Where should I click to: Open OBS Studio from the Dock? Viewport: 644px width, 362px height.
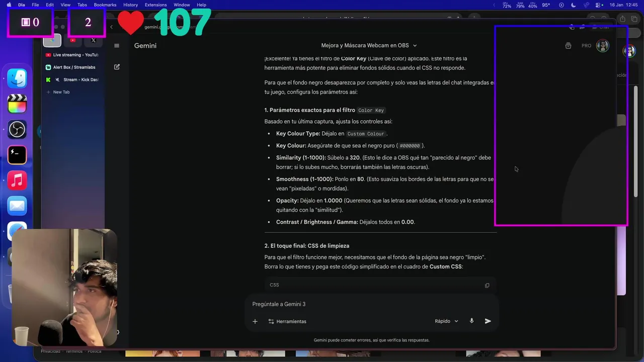(x=17, y=130)
